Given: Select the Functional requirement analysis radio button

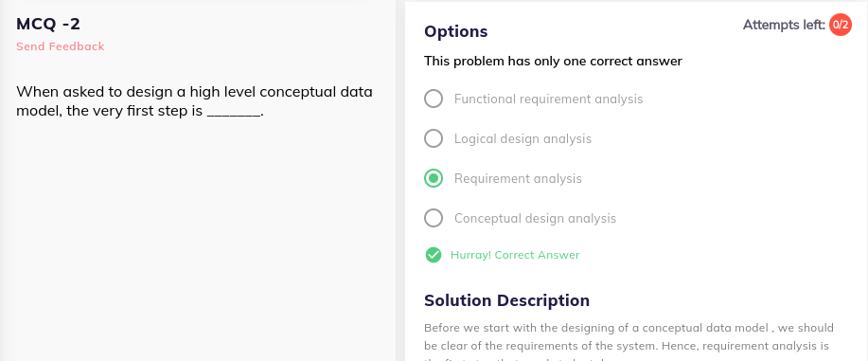Looking at the screenshot, I should [434, 99].
